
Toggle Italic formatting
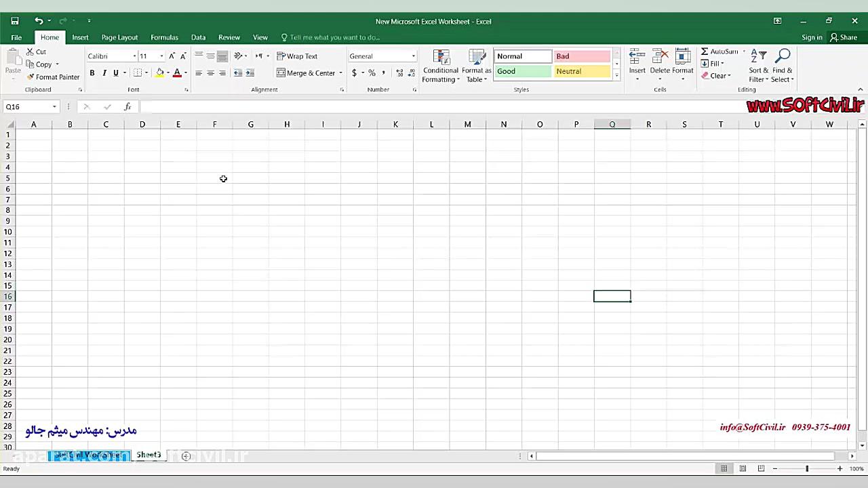click(104, 73)
